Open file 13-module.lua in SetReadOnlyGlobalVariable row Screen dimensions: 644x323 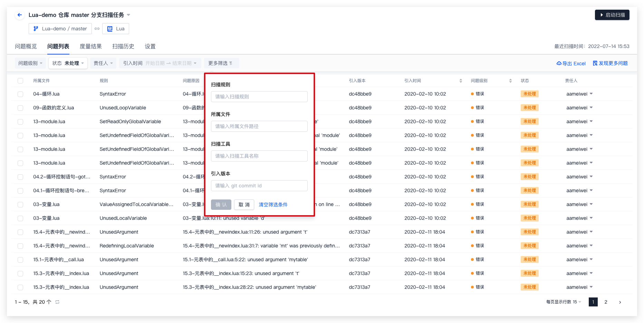[x=49, y=121]
